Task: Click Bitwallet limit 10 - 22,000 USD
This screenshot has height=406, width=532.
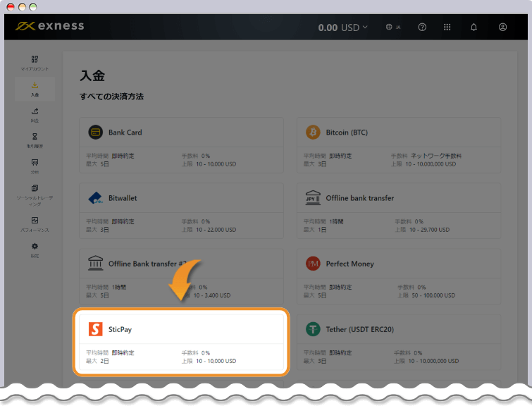Action: point(216,230)
